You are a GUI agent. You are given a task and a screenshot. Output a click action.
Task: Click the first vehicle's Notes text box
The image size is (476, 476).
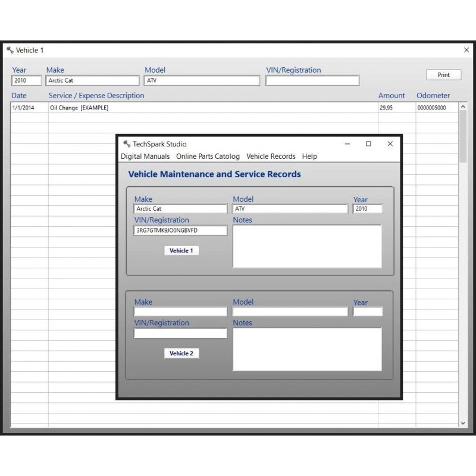pyautogui.click(x=306, y=246)
